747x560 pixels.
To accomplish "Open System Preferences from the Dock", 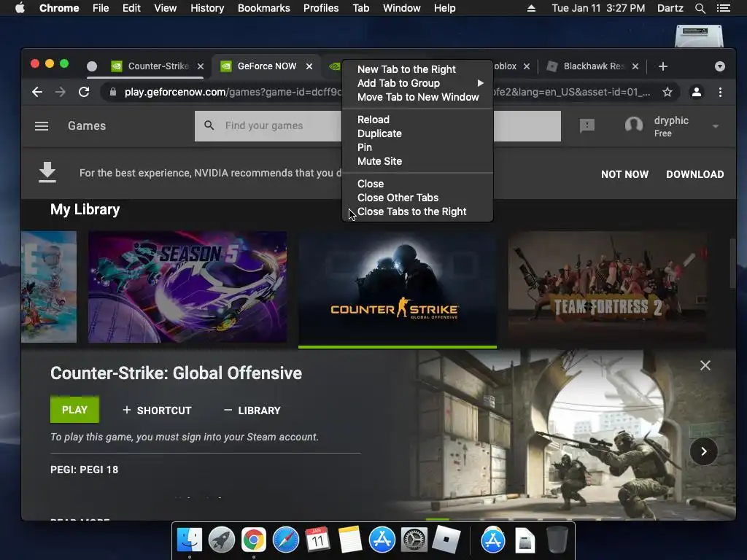I will (x=414, y=540).
